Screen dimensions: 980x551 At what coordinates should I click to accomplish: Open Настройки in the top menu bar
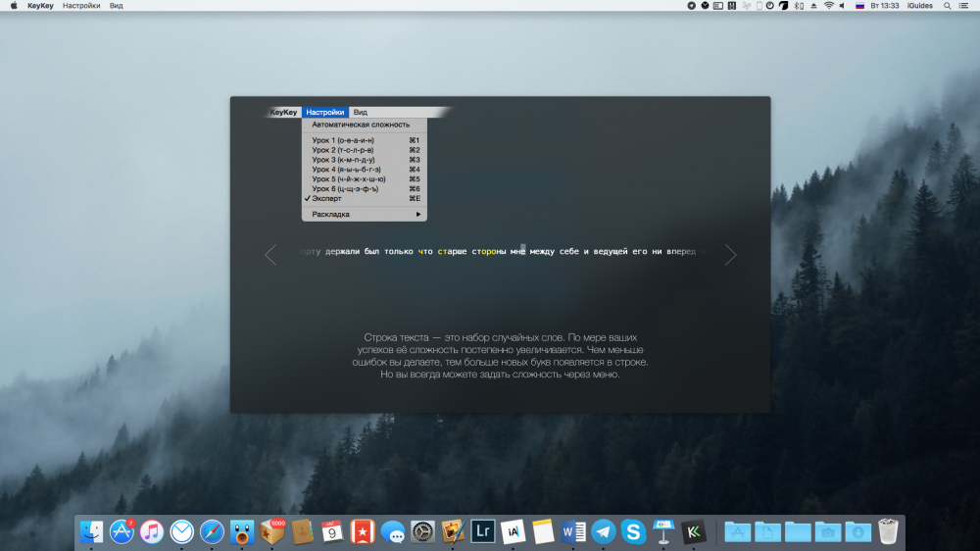[80, 6]
